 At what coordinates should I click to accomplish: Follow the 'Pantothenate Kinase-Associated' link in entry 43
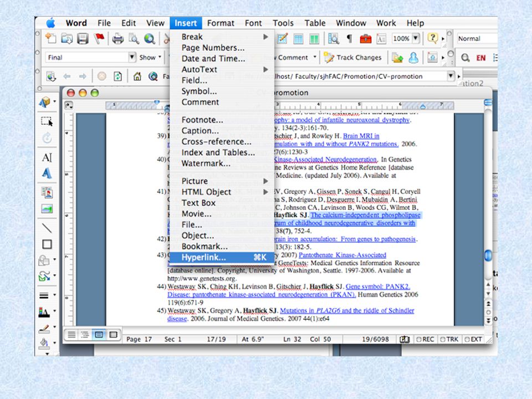(342, 255)
